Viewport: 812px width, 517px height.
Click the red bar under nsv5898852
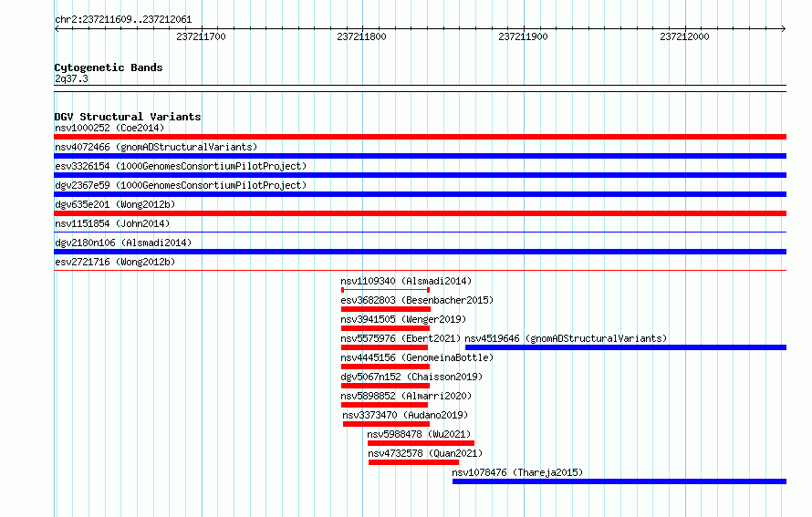point(385,405)
